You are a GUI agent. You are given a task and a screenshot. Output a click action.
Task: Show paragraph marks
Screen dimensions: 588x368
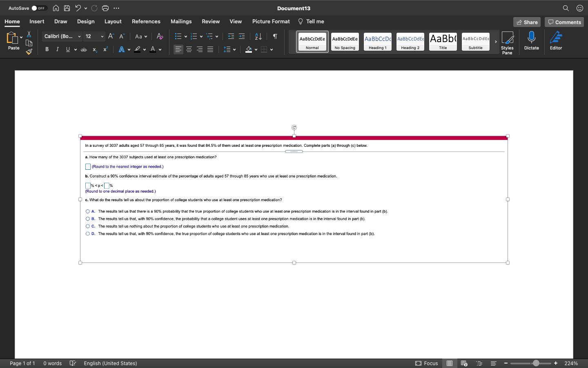[x=275, y=36]
